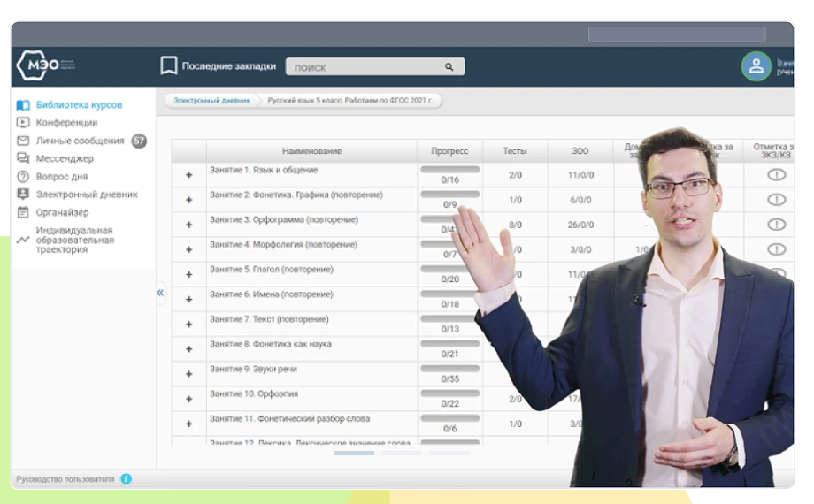The width and height of the screenshot is (814, 504).
Task: Click the Электронный дневник breadcrumb
Action: click(x=211, y=101)
